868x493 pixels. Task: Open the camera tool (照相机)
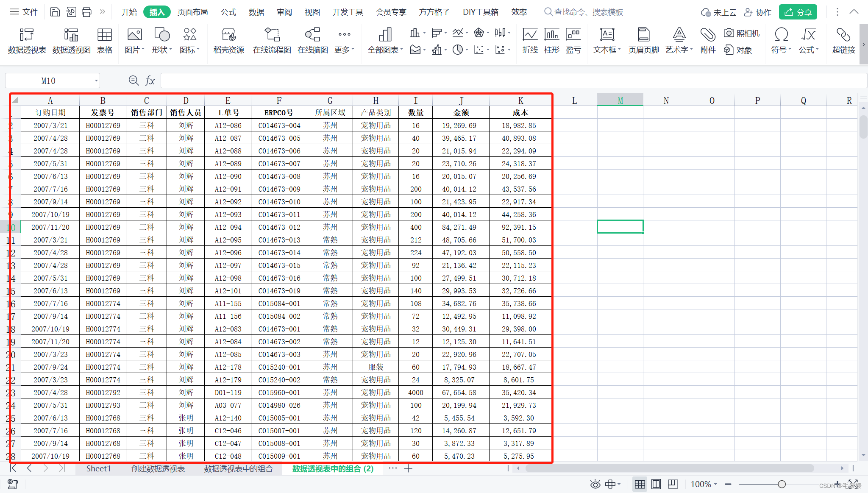742,33
